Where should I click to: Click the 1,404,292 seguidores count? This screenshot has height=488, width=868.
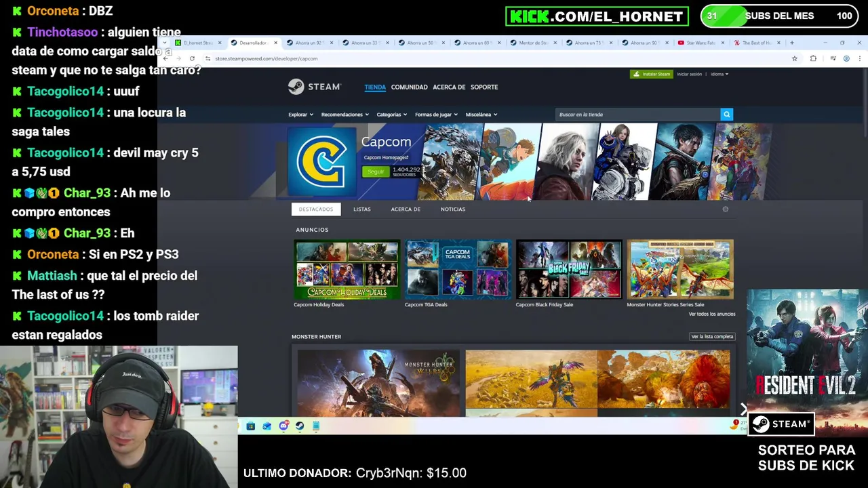point(406,171)
